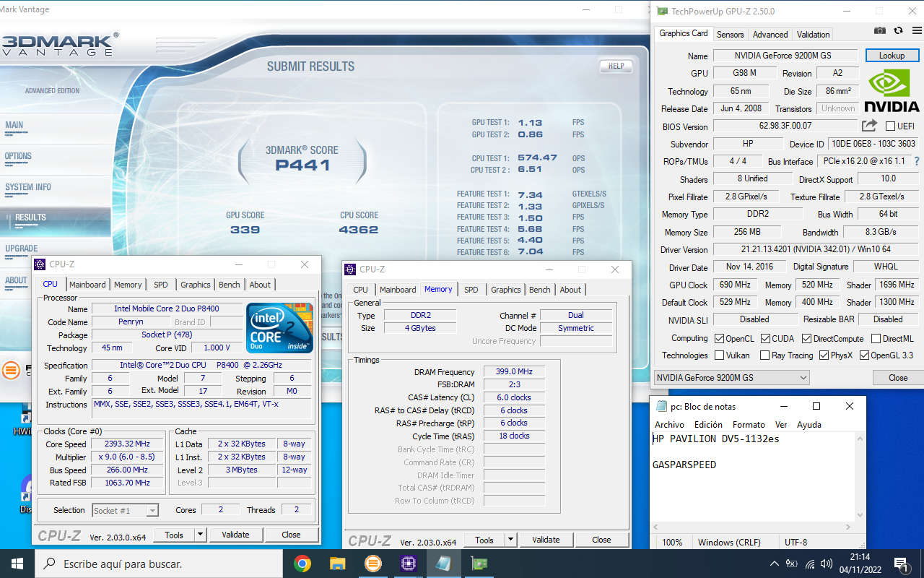Open File Explorer from taskbar
The height and width of the screenshot is (578, 924).
(337, 564)
